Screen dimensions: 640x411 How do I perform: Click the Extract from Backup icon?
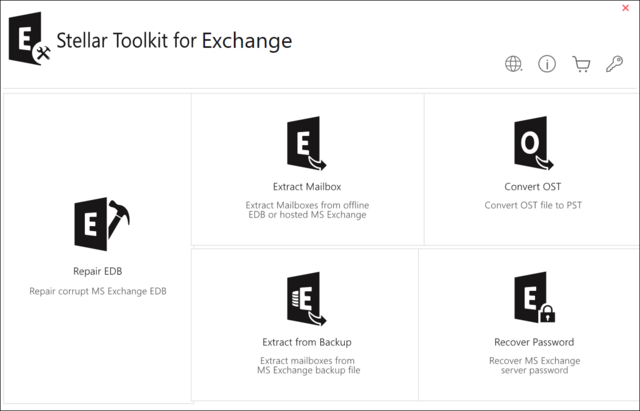pos(307,299)
